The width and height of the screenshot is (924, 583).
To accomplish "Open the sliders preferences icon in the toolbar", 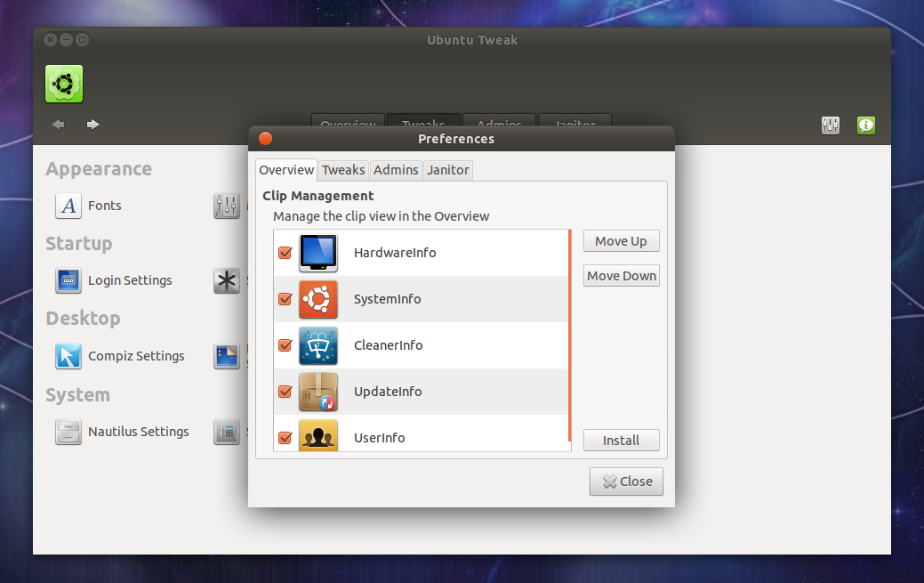I will tap(830, 125).
